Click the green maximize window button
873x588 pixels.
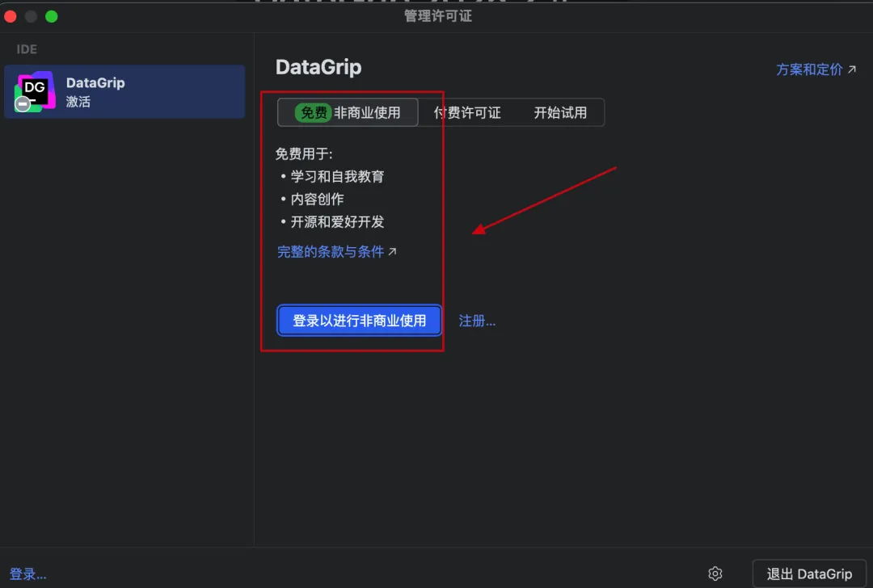click(52, 16)
